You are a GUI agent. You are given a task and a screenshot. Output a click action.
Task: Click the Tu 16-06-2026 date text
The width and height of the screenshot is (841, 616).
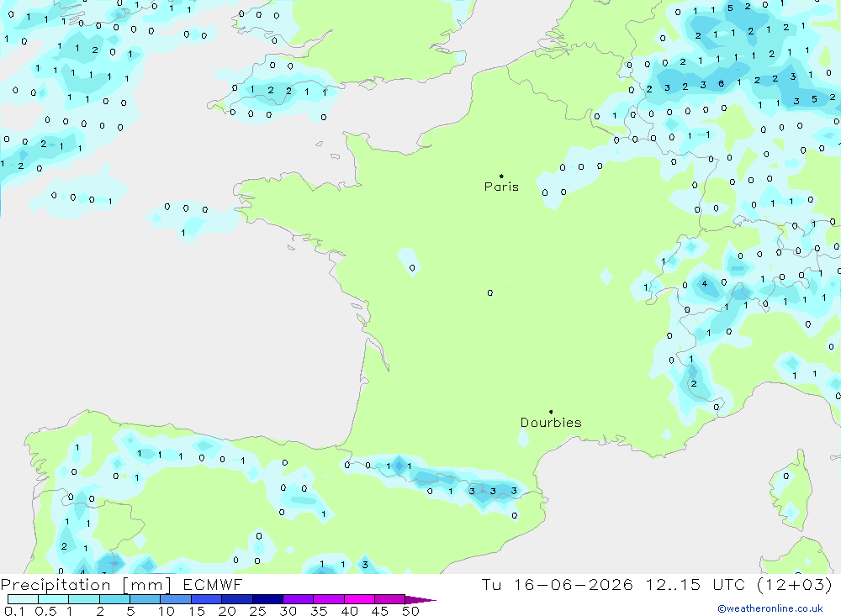coord(557,584)
